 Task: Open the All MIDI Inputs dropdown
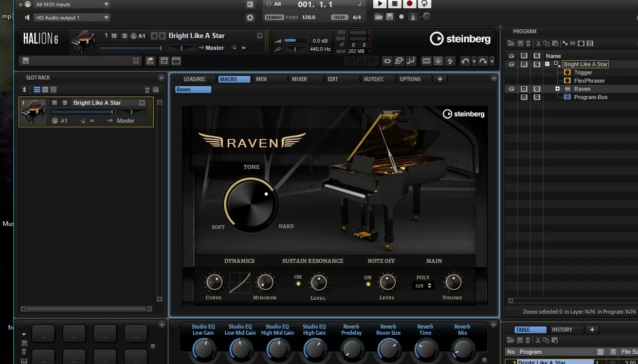click(x=71, y=5)
